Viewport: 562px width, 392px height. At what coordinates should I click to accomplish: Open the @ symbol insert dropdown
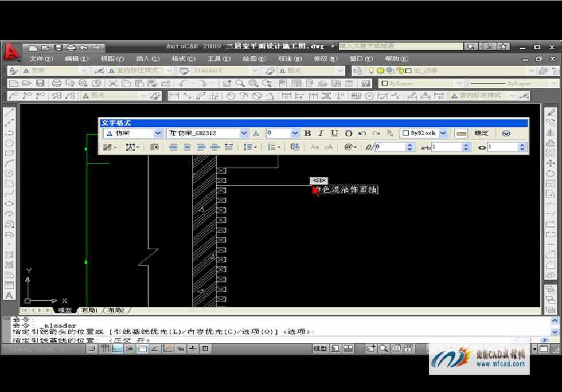(350, 147)
